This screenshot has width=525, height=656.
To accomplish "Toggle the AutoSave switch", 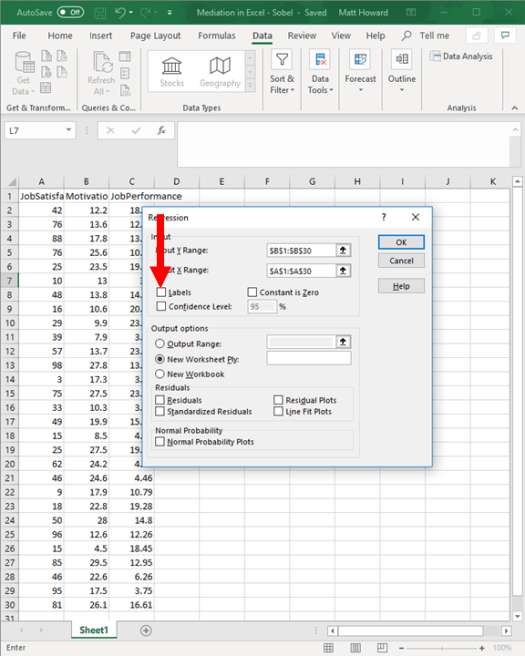I will tap(70, 13).
